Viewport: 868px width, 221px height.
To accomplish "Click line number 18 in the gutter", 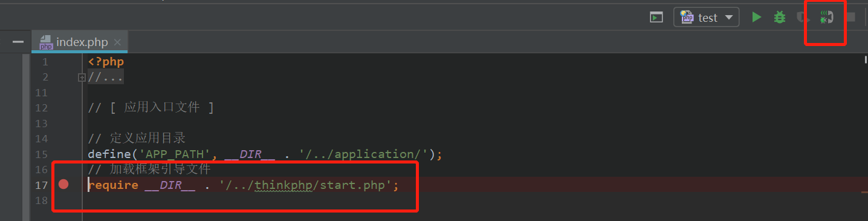I will [41, 200].
